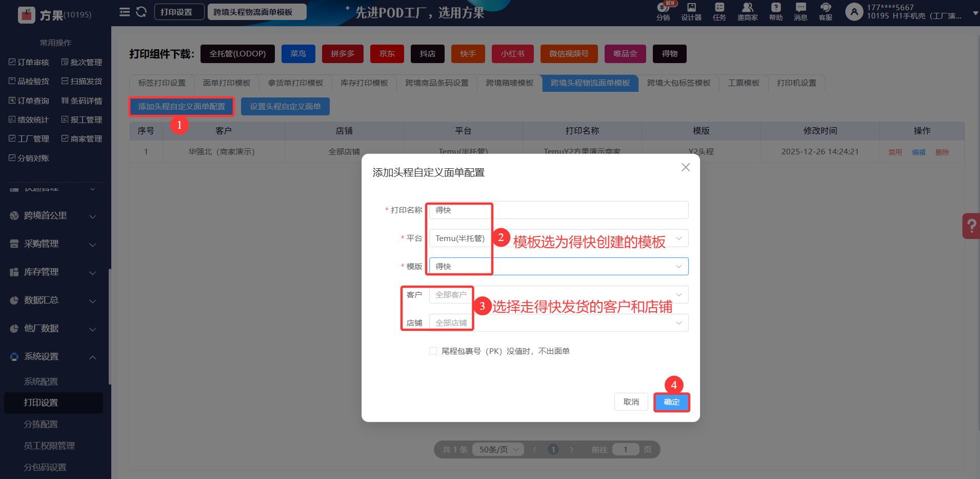The width and height of the screenshot is (980, 479).
Task: Open 订单审核 shortcut in the sidebar
Action: (29, 62)
